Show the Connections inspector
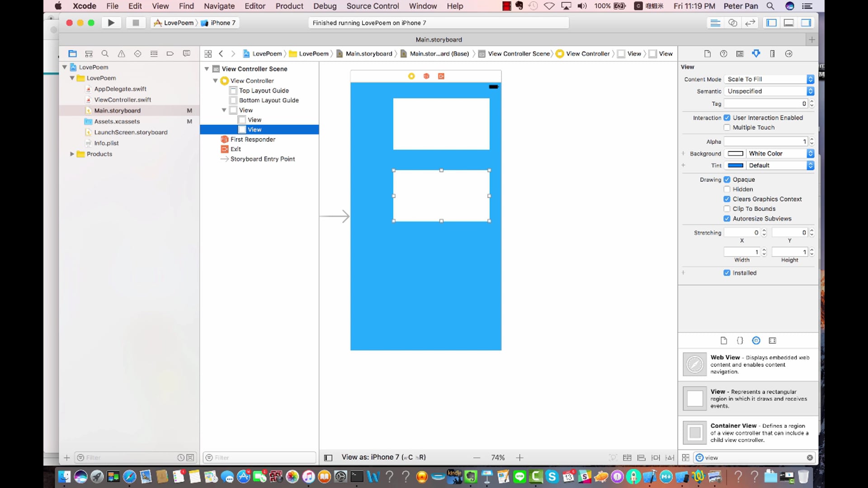This screenshot has height=488, width=868. pos(788,54)
